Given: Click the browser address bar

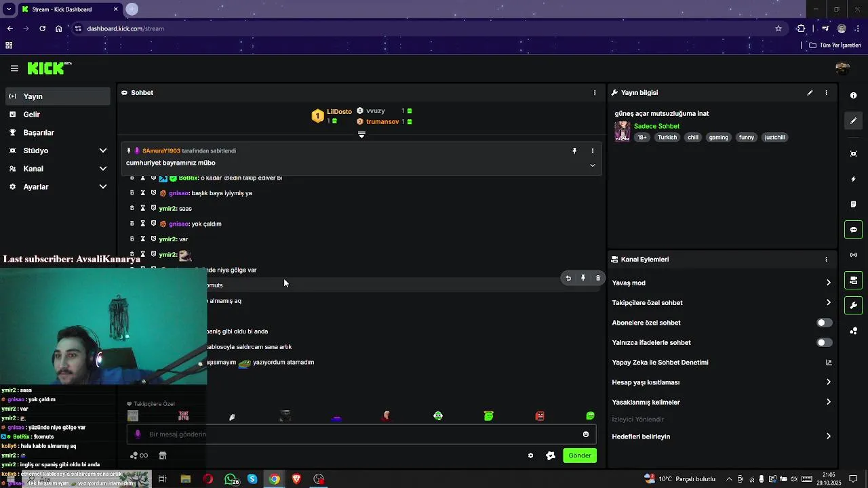Looking at the screenshot, I should coord(427,28).
